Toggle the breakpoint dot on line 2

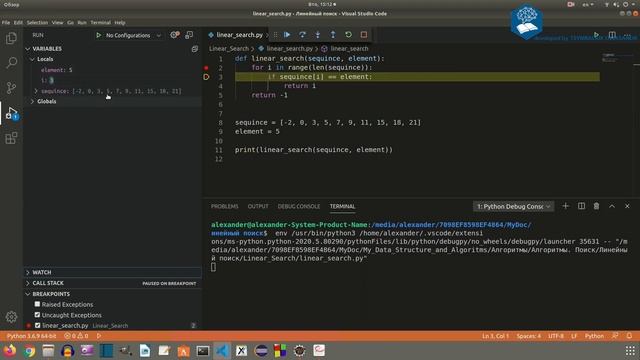pyautogui.click(x=206, y=68)
